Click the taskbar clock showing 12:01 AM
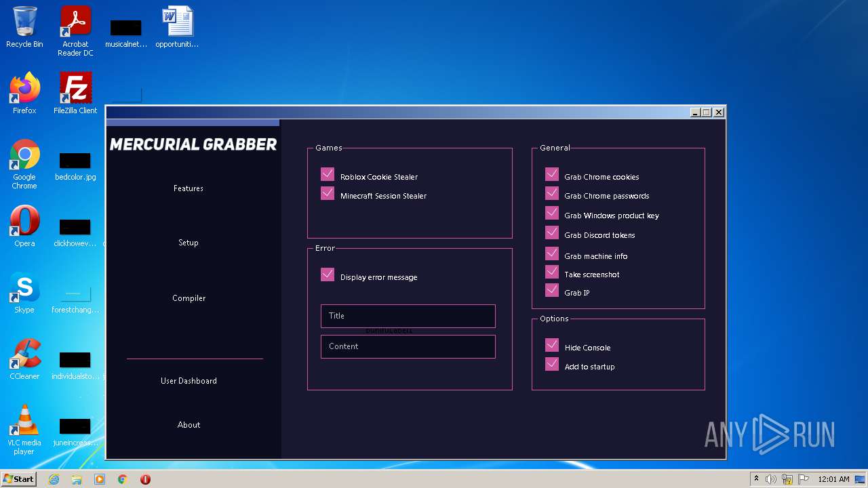The width and height of the screenshot is (868, 488). coord(833,479)
